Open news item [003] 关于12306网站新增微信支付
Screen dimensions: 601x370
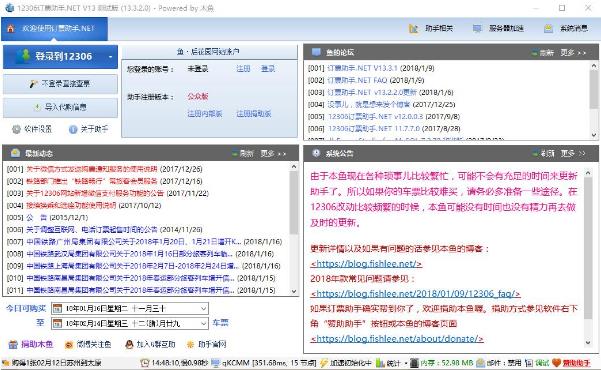[95, 193]
